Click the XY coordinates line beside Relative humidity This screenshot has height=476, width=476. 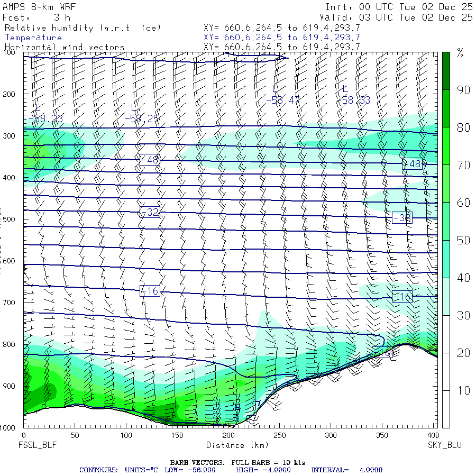click(x=282, y=28)
